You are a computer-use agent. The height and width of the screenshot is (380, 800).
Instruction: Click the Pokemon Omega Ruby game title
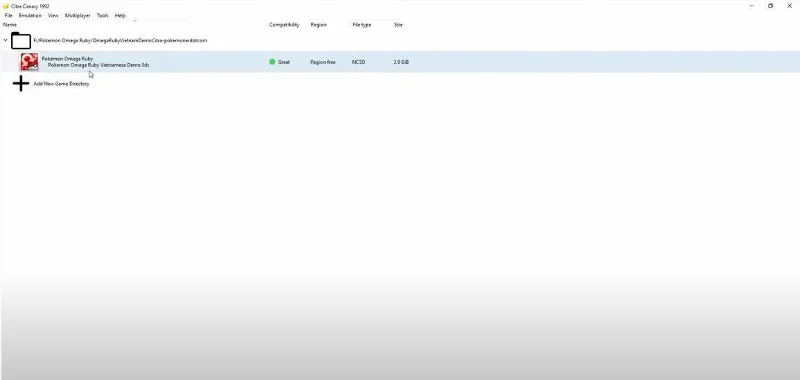point(67,59)
